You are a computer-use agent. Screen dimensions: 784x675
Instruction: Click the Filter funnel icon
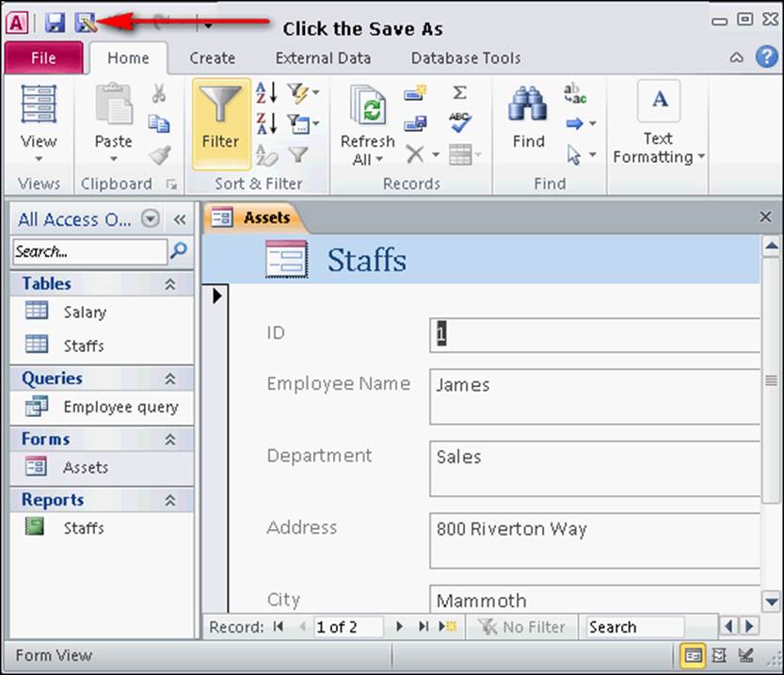click(x=220, y=104)
